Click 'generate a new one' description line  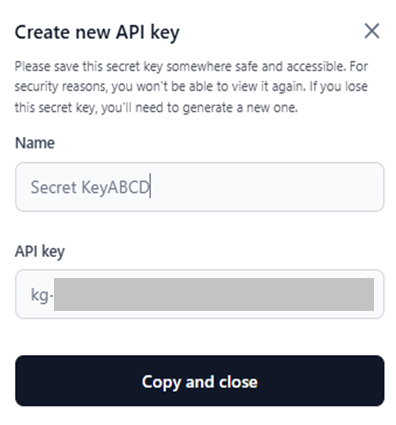[x=156, y=108]
